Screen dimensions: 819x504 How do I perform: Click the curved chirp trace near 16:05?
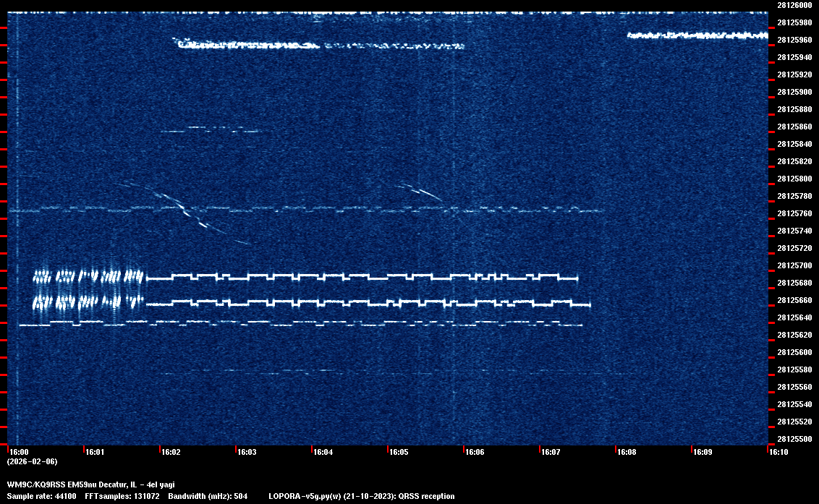pos(421,192)
